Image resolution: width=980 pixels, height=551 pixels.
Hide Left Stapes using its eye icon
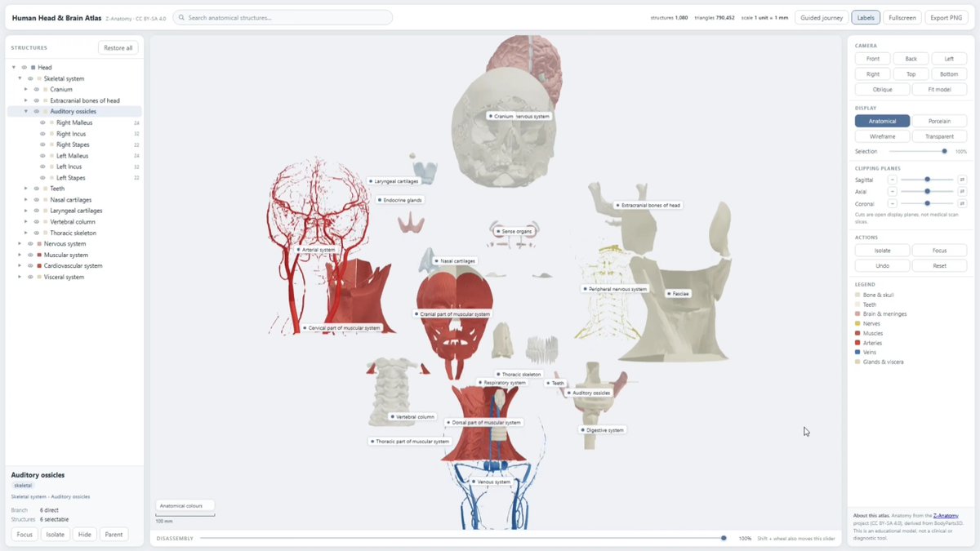click(42, 178)
